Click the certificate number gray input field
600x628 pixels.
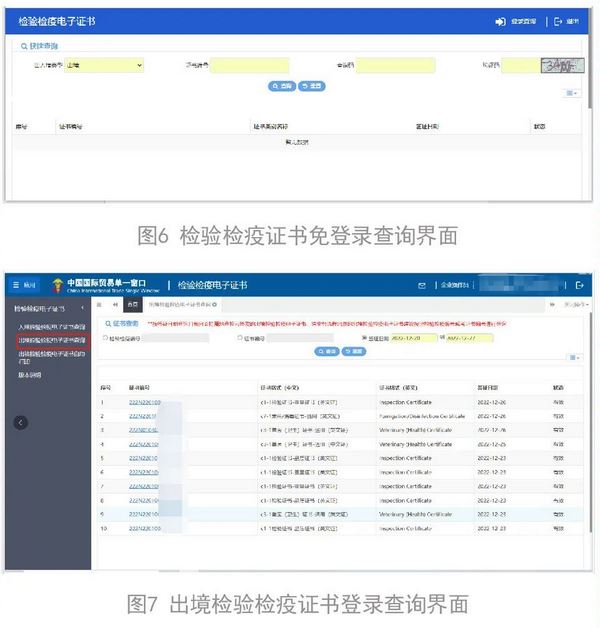coord(300,338)
